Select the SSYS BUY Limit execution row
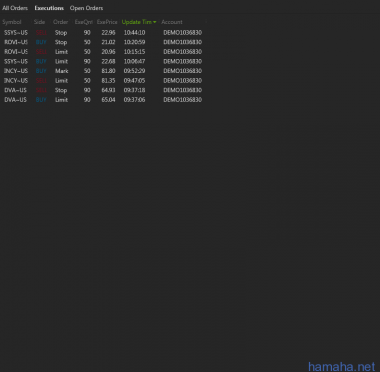This screenshot has width=380, height=372. click(103, 62)
